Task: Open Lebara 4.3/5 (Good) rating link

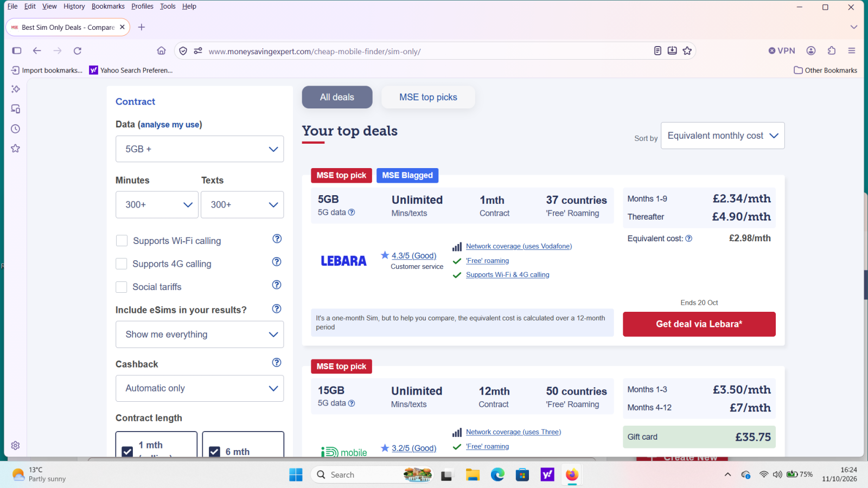Action: coord(414,255)
